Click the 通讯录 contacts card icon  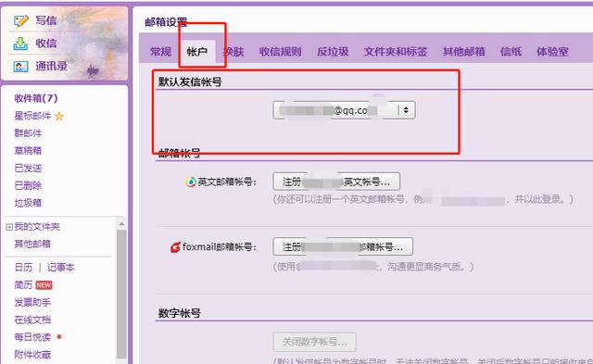(x=20, y=67)
